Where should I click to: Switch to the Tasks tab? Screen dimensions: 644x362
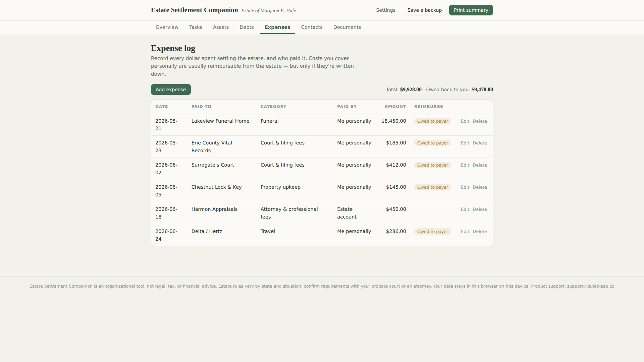coord(196,27)
